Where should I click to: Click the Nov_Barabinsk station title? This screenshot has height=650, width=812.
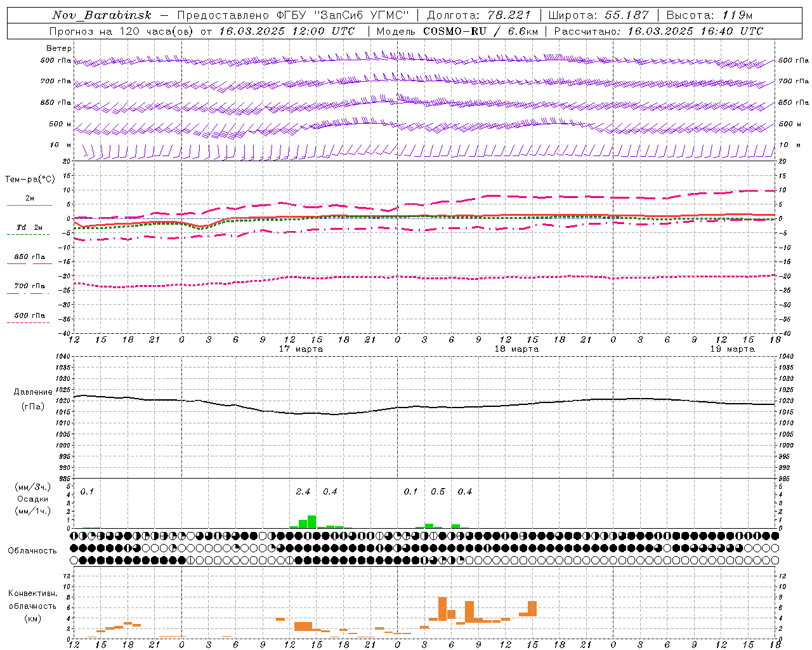coord(101,15)
